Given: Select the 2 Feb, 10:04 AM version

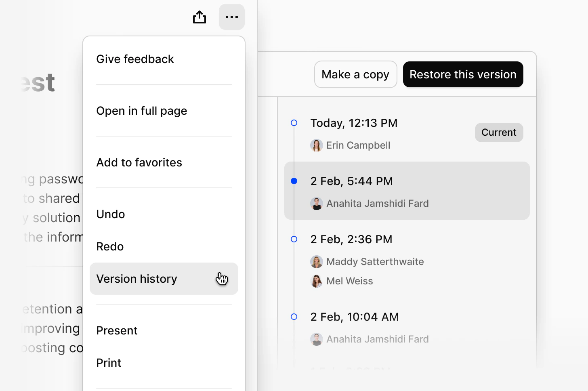Looking at the screenshot, I should click(407, 326).
